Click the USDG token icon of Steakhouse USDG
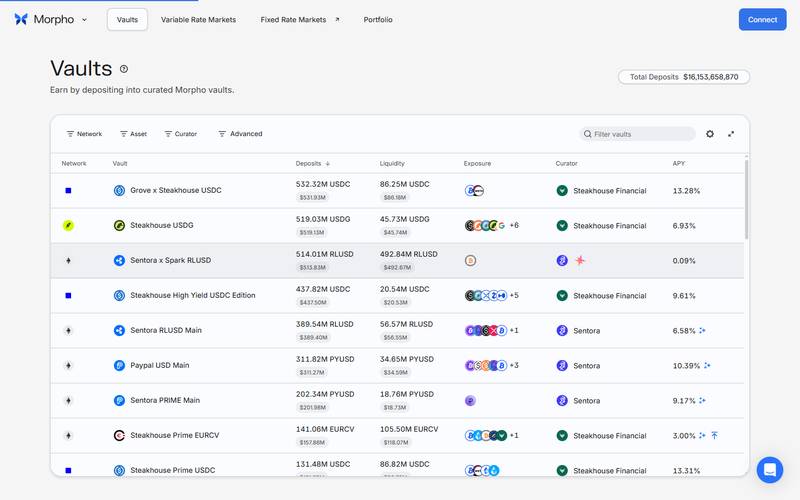This screenshot has height=500, width=800. click(x=119, y=225)
